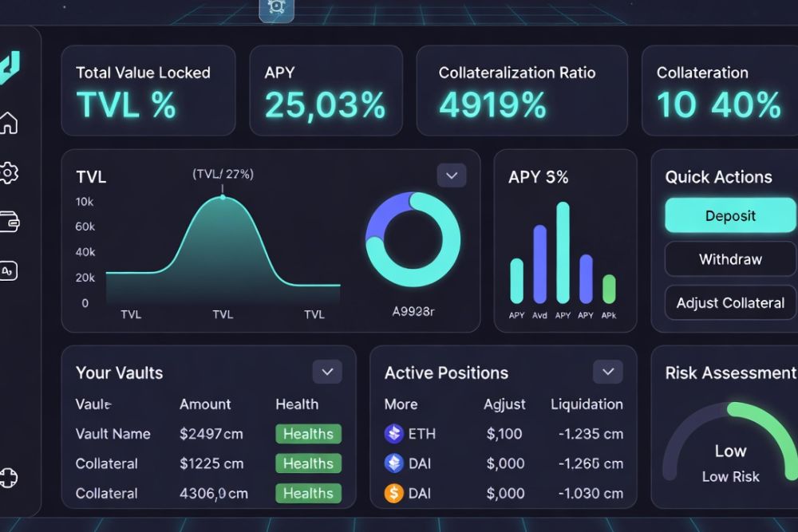798x532 pixels.
Task: Open the gear icon at top center
Action: [277, 6]
